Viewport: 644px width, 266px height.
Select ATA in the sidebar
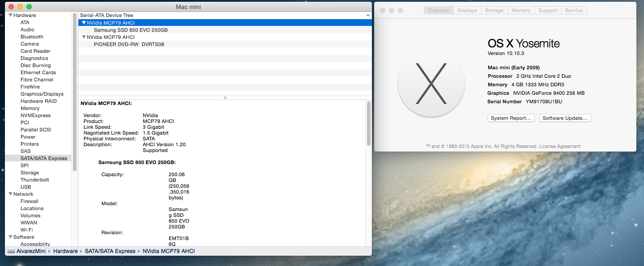[25, 22]
